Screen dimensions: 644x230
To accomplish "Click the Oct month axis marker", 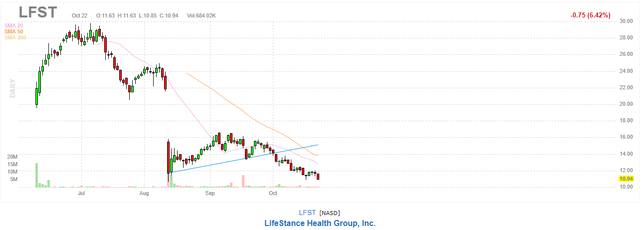I will click(x=273, y=192).
